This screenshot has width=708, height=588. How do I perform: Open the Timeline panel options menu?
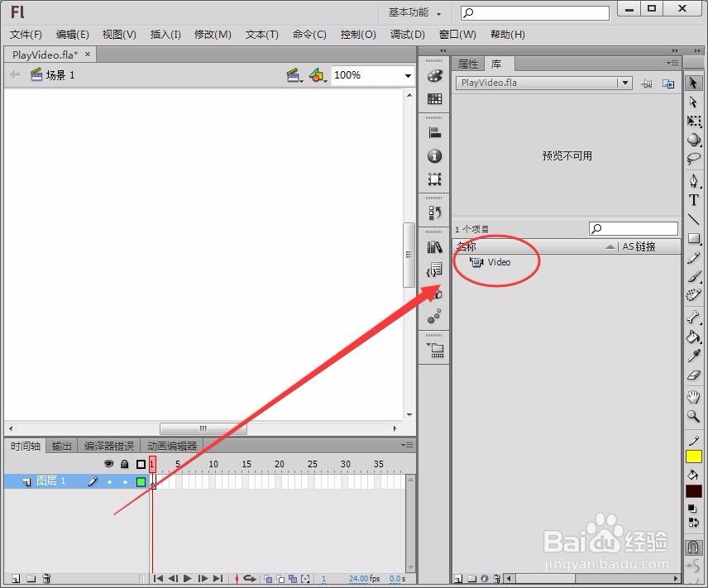coord(407,445)
